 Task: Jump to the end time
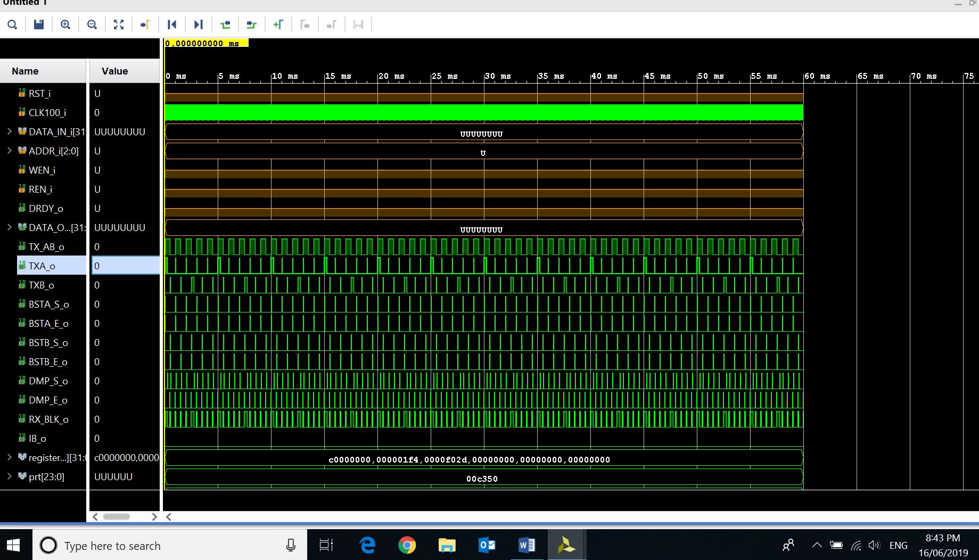[x=199, y=24]
